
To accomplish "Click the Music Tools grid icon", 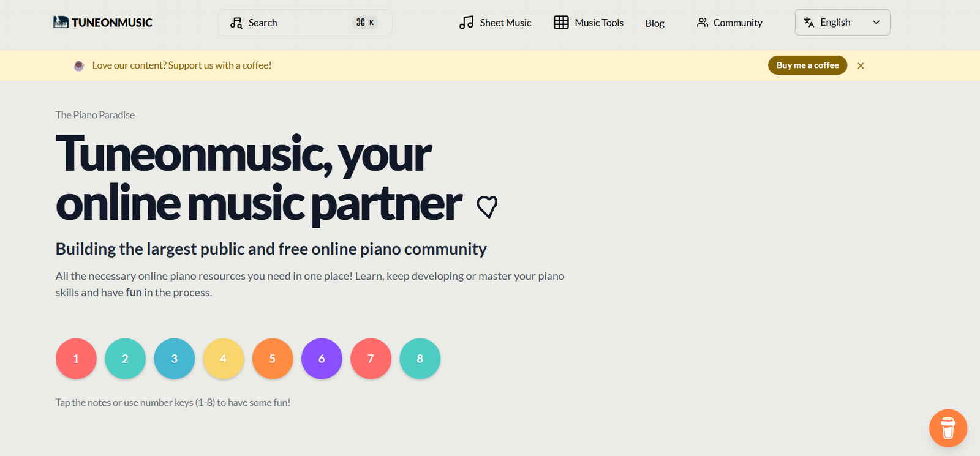I will (561, 23).
